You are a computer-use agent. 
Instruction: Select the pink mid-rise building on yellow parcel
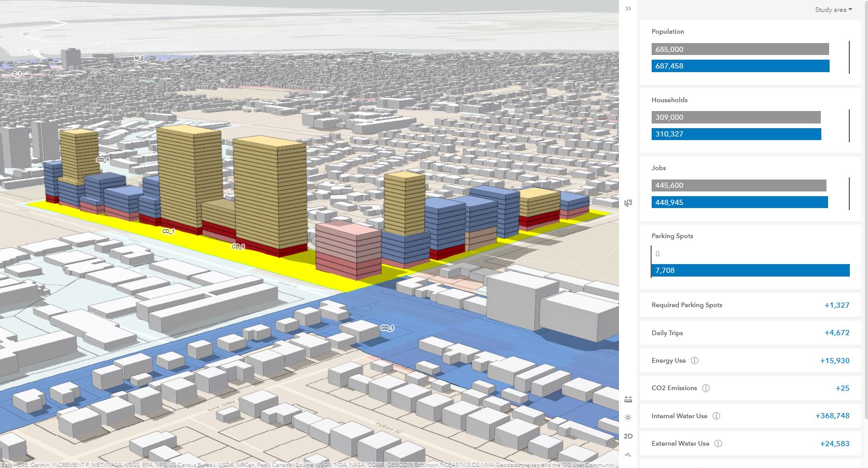coord(348,252)
